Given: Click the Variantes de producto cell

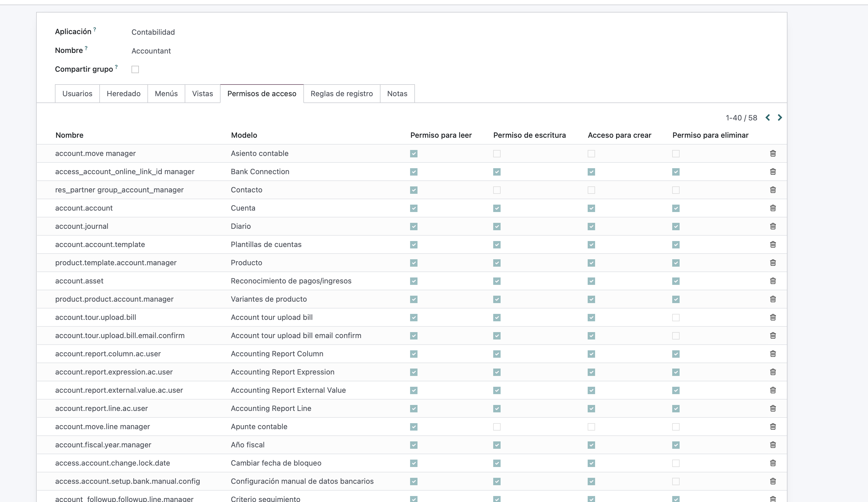Looking at the screenshot, I should [x=269, y=299].
